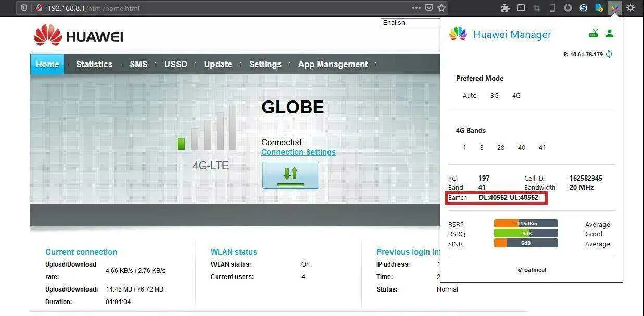
Task: Toggle 4G band 1
Action: click(x=464, y=148)
